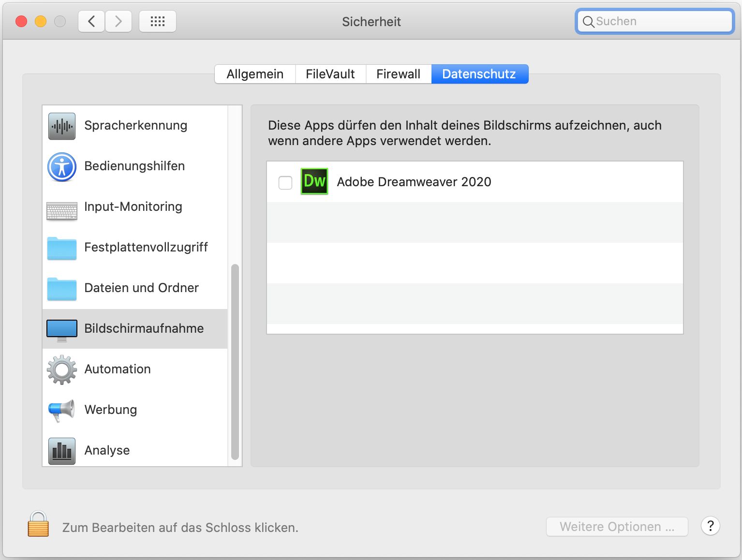The width and height of the screenshot is (742, 560).
Task: Click the Bedienungshilfen accessibility icon
Action: click(x=62, y=167)
